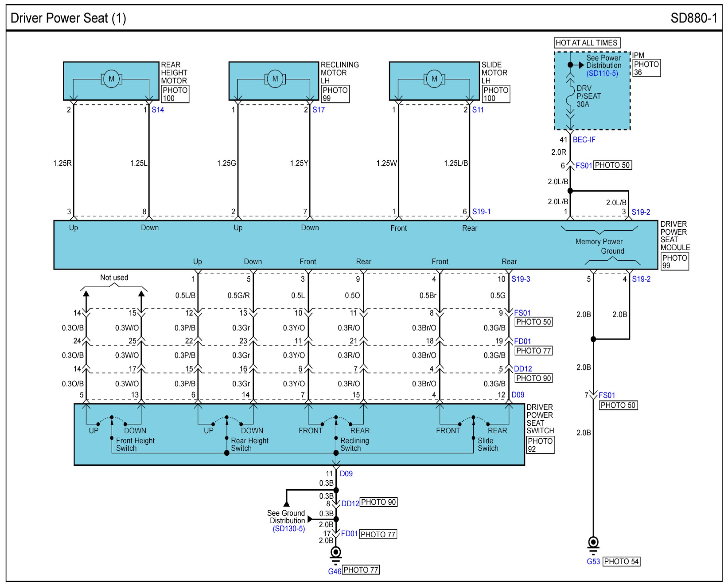
Task: Click the Reclining Switch contact symbol
Action: pyautogui.click(x=336, y=421)
